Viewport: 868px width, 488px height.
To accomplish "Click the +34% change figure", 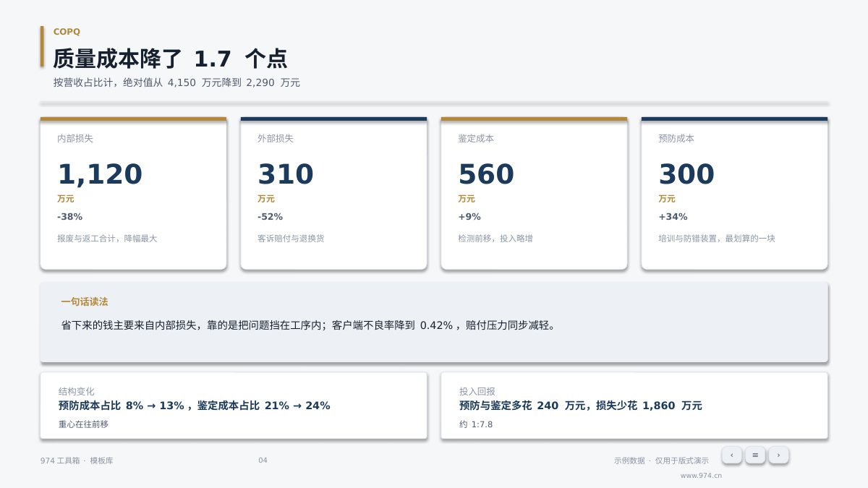I will (673, 217).
